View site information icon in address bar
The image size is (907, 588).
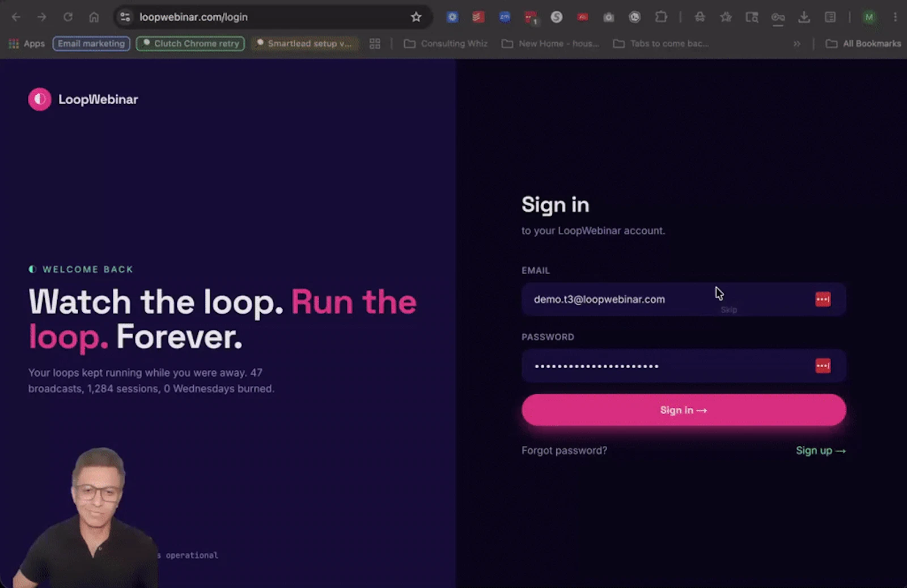(x=125, y=17)
